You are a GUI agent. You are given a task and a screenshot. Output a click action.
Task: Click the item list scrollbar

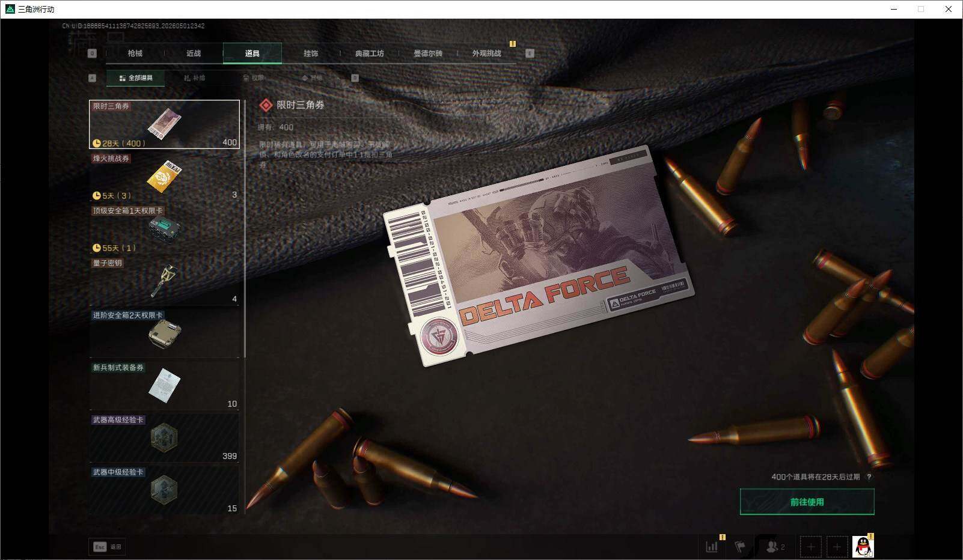point(245,228)
